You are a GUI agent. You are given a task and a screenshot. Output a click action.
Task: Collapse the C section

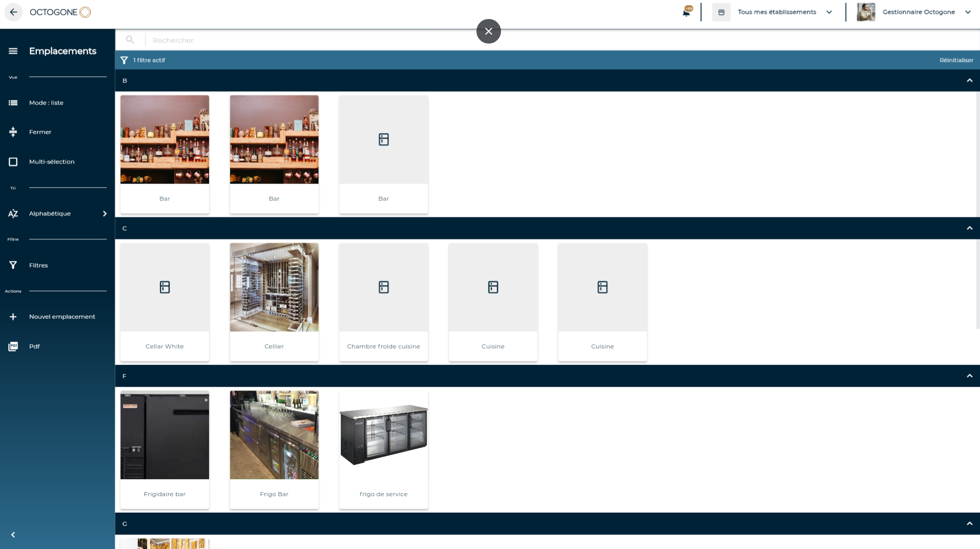point(969,228)
